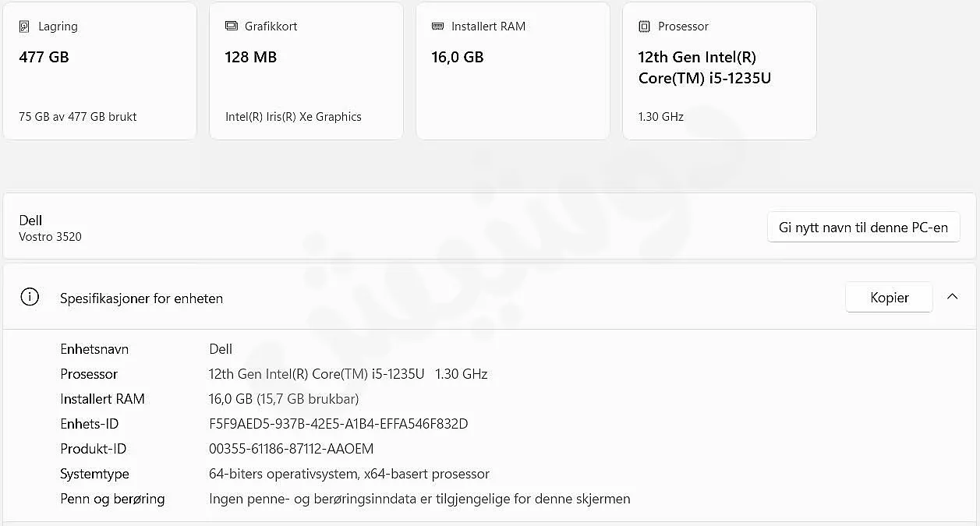Image resolution: width=980 pixels, height=526 pixels.
Task: Click the Systemtype value text
Action: [349, 474]
